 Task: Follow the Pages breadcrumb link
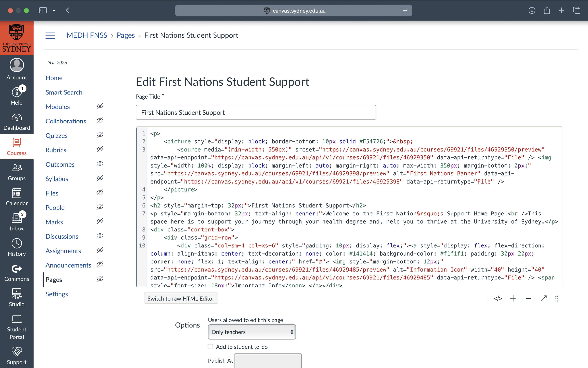(126, 36)
